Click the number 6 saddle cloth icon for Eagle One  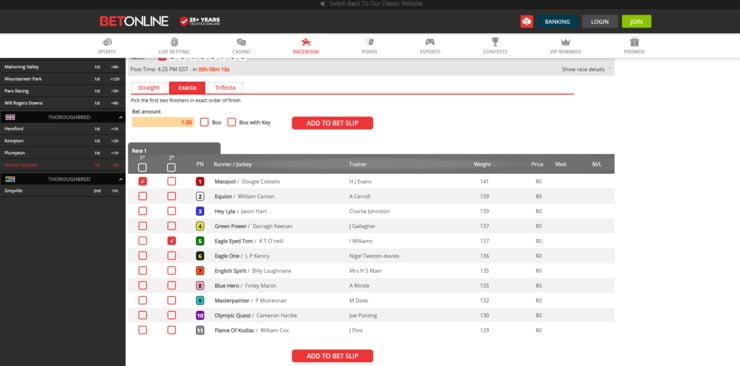tap(200, 256)
